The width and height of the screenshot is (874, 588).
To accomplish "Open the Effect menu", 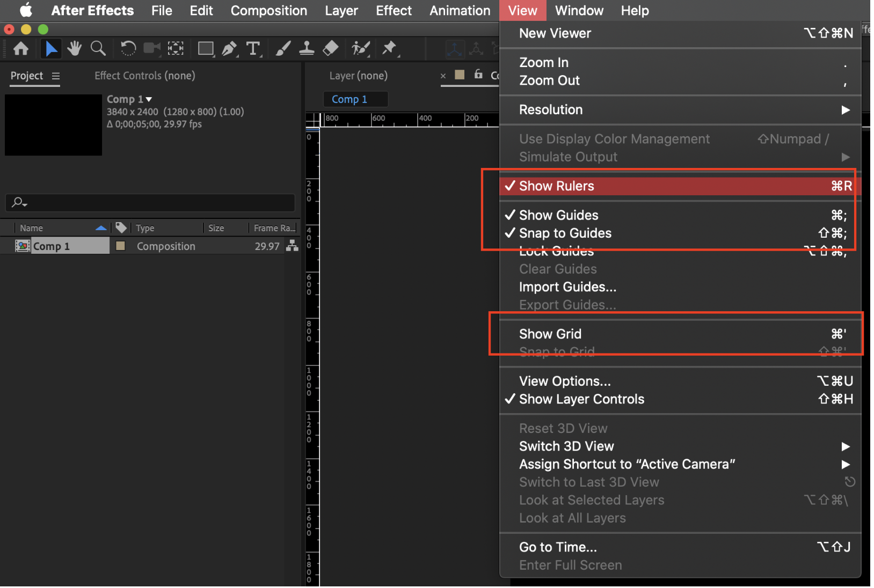I will [x=394, y=10].
